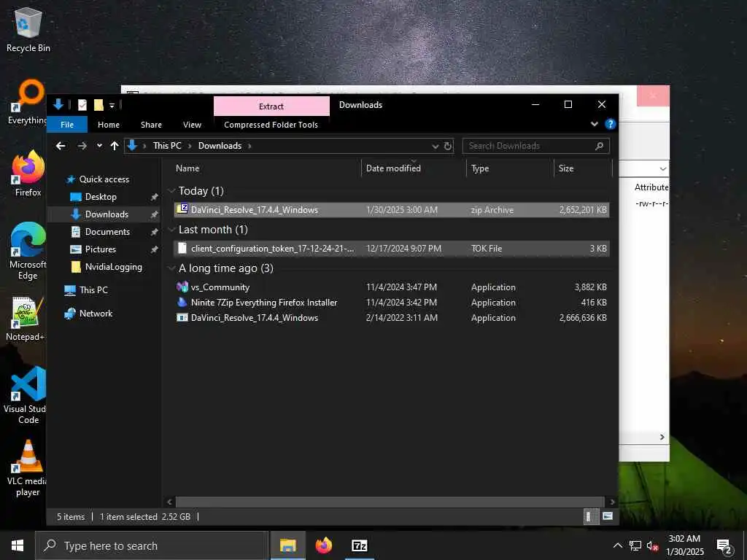Image resolution: width=747 pixels, height=560 pixels.
Task: Open the Windows Start menu
Action: (x=18, y=545)
